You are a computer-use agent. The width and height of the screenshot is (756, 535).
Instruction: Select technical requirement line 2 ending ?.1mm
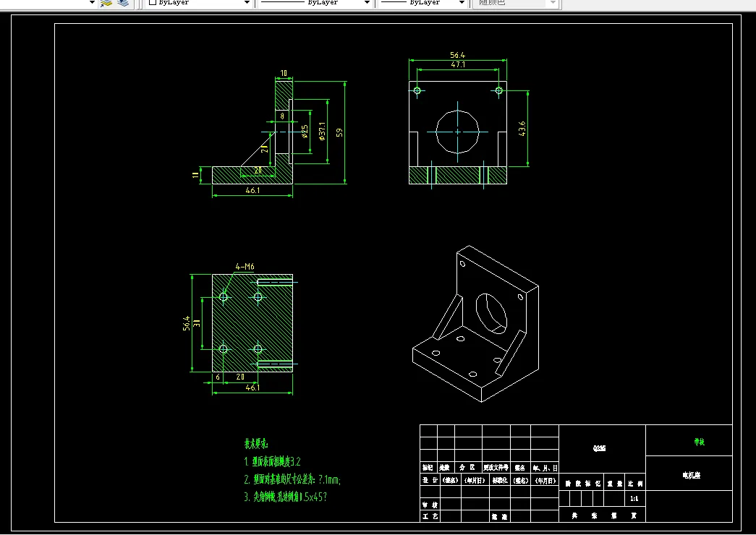point(293,479)
